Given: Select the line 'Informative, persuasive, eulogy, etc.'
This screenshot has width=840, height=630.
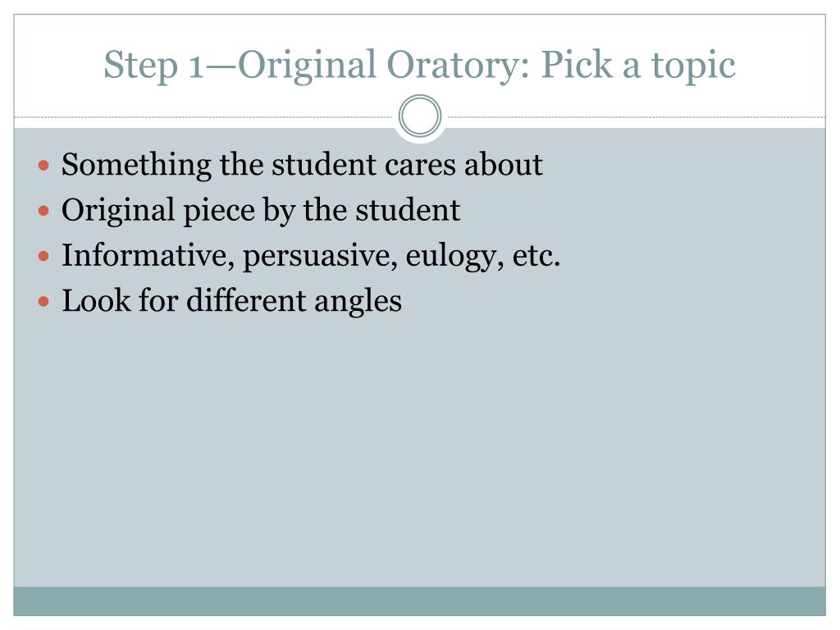Looking at the screenshot, I should click(311, 256).
